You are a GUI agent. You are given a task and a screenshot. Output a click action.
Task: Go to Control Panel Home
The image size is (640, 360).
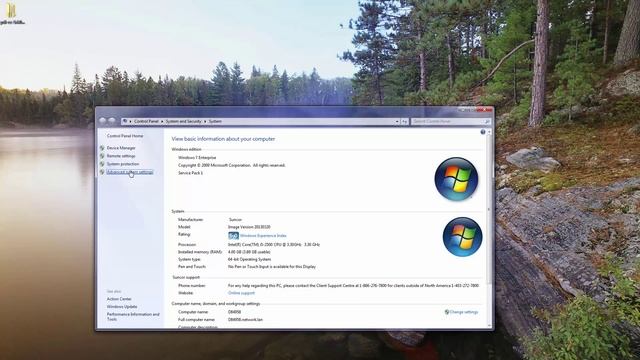click(x=125, y=136)
